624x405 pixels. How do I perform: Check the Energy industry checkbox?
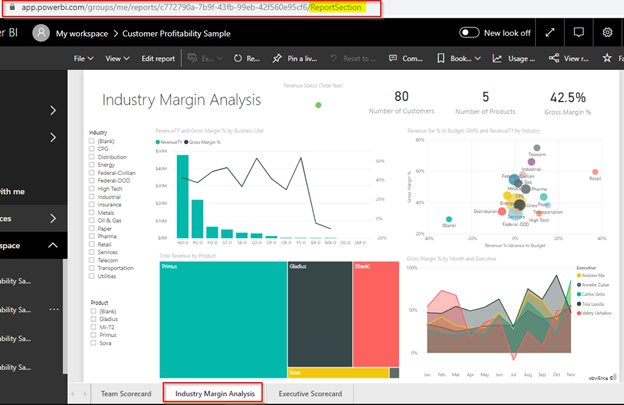[x=92, y=165]
